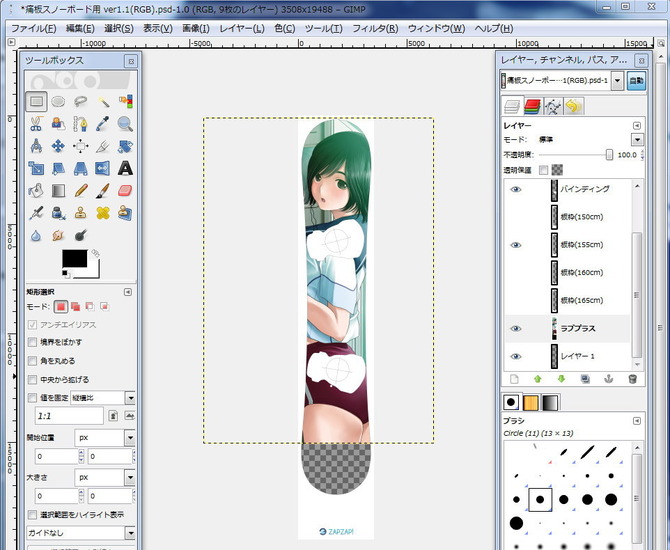Select the Measure compass tool
Screen dimensions: 670x550
(x=36, y=146)
